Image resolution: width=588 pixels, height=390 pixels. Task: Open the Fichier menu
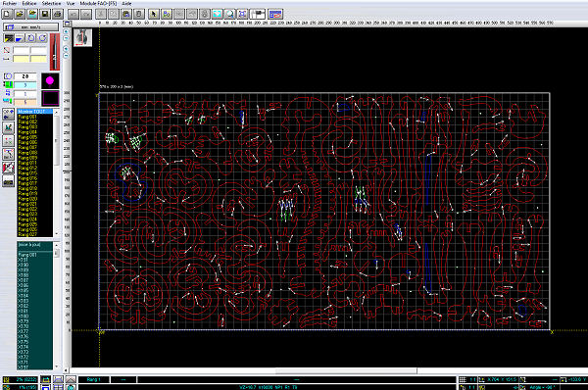10,3
